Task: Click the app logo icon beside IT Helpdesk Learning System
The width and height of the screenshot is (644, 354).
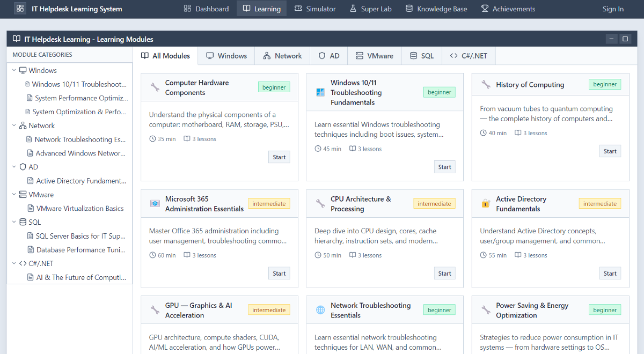Action: [20, 9]
